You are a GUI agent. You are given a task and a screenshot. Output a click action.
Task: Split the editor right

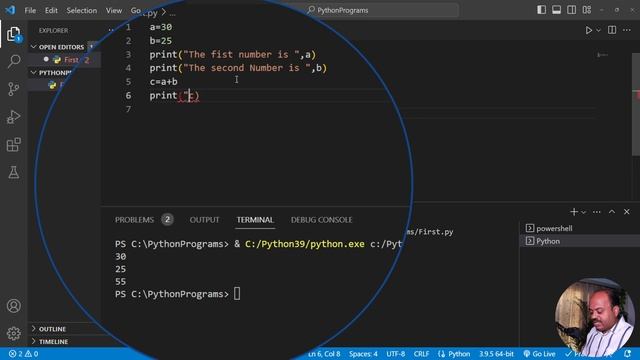point(612,30)
